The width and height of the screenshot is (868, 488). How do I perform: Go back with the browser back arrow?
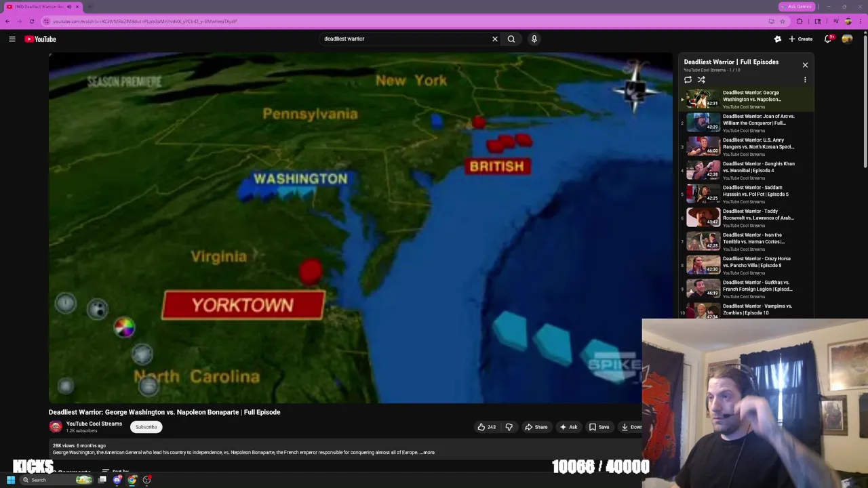[x=7, y=21]
